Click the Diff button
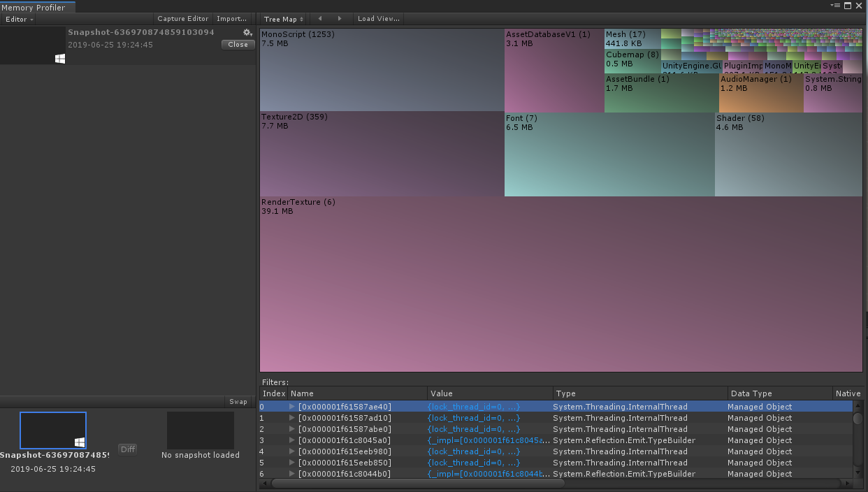This screenshot has height=492, width=868. tap(127, 449)
